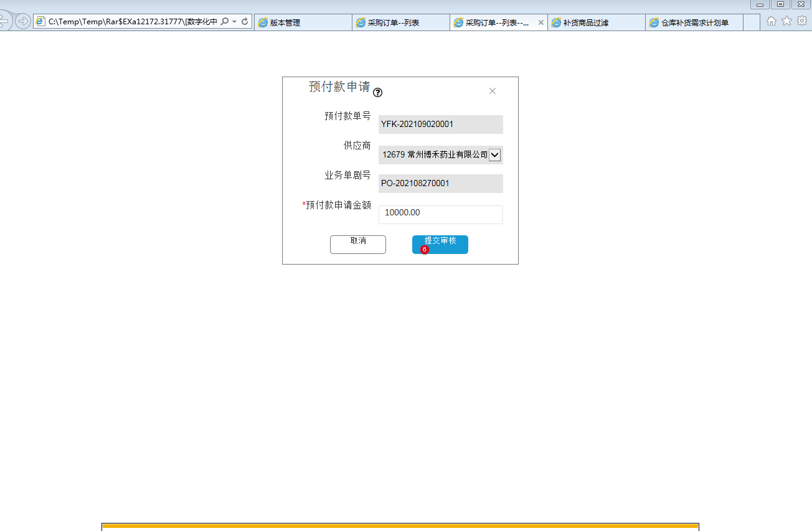
Task: Click the 预付款申请 dialog title
Action: pyautogui.click(x=339, y=87)
